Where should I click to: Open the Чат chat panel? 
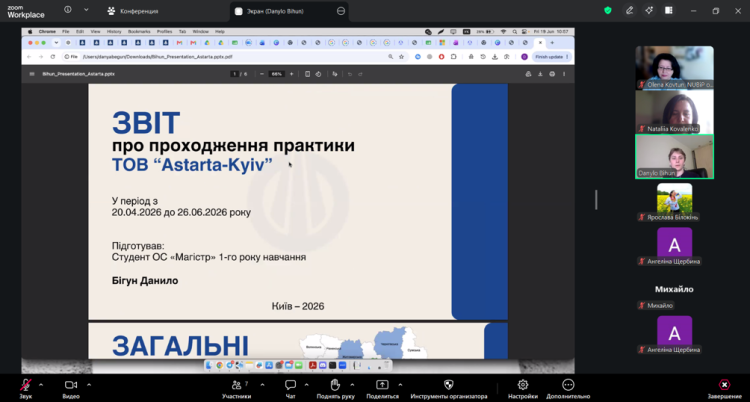(x=290, y=388)
